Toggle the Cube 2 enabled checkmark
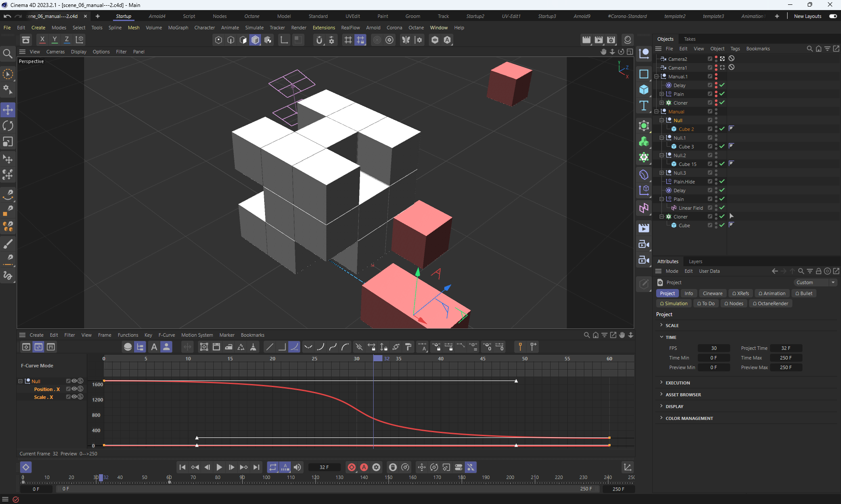Screen dimensions: 841x504 722,129
